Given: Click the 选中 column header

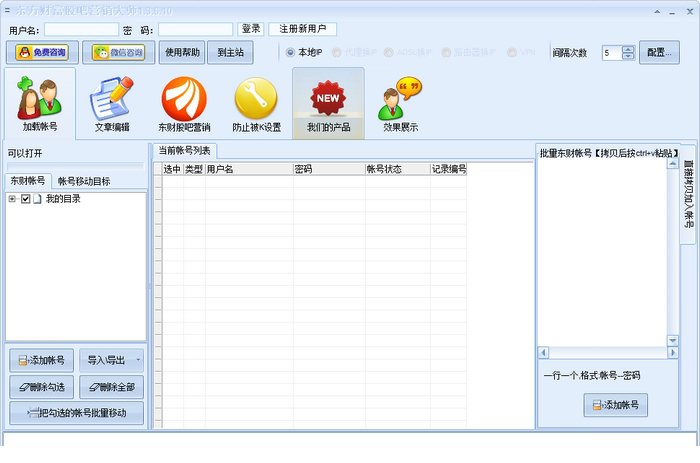Looking at the screenshot, I should pos(172,169).
